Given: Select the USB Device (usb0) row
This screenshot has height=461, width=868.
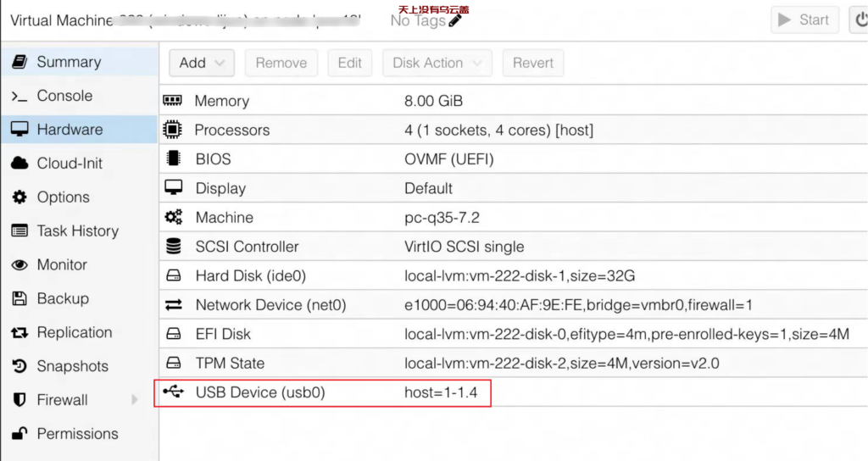Looking at the screenshot, I should [x=513, y=392].
